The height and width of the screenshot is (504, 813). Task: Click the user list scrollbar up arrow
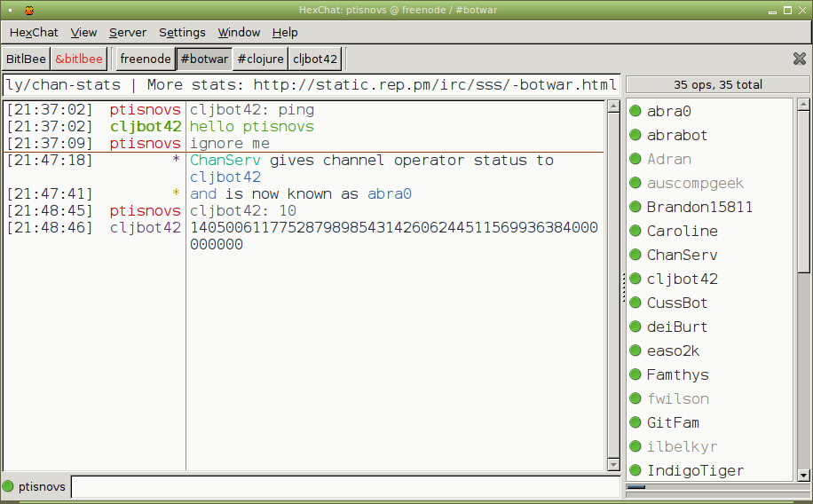point(803,104)
